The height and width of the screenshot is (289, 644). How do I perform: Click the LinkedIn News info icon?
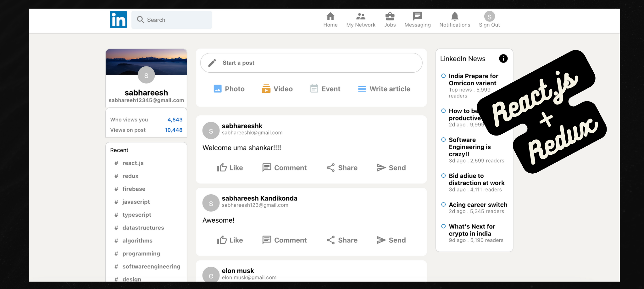pyautogui.click(x=503, y=58)
